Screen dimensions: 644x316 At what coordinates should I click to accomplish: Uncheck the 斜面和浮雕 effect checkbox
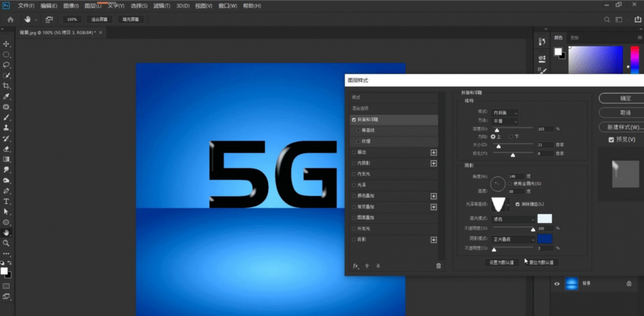pos(353,119)
